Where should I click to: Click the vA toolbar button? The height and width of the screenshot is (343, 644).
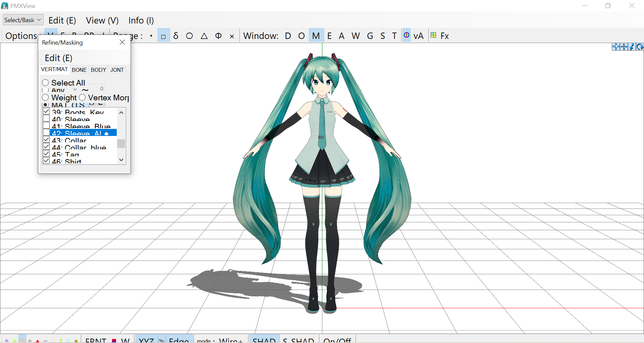pyautogui.click(x=418, y=36)
